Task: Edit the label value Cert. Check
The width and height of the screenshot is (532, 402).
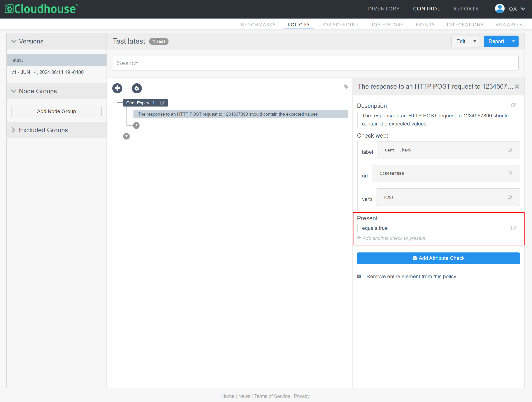Action: tap(510, 150)
